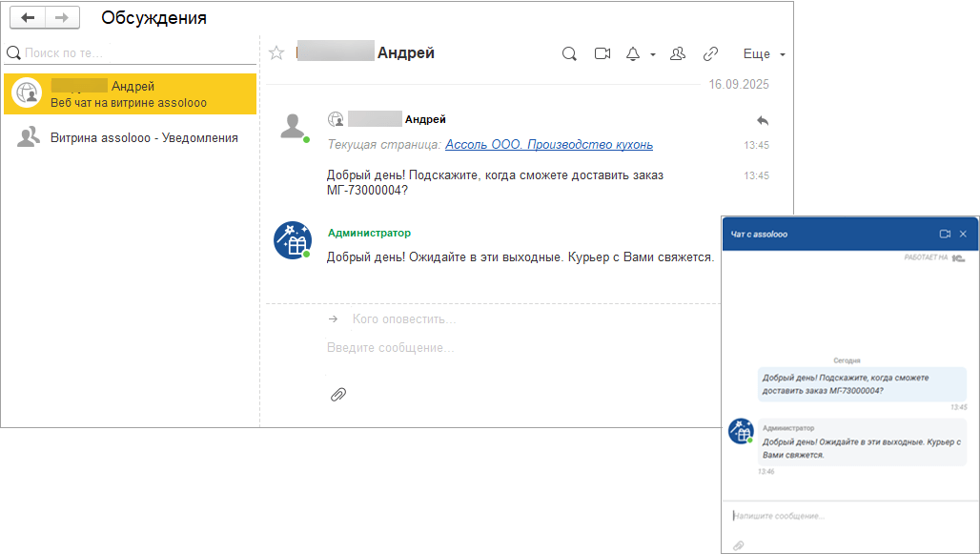Search messages with the magnifier icon in the chat header

[569, 53]
